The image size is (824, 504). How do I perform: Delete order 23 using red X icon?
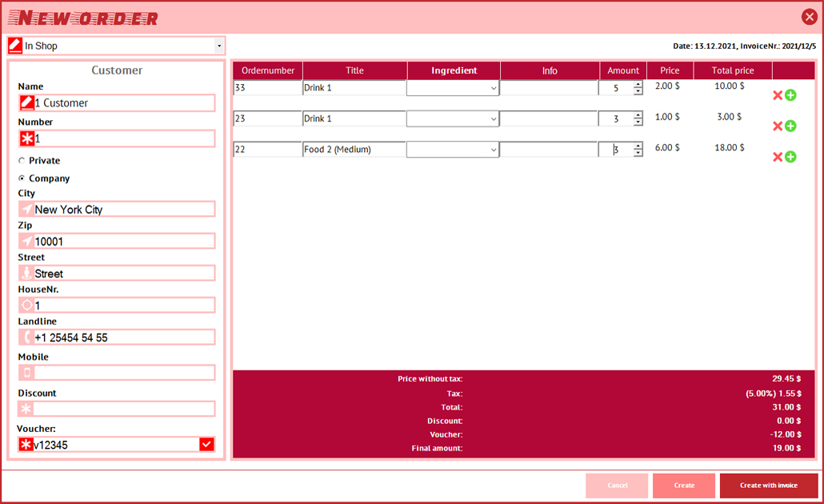click(x=777, y=126)
